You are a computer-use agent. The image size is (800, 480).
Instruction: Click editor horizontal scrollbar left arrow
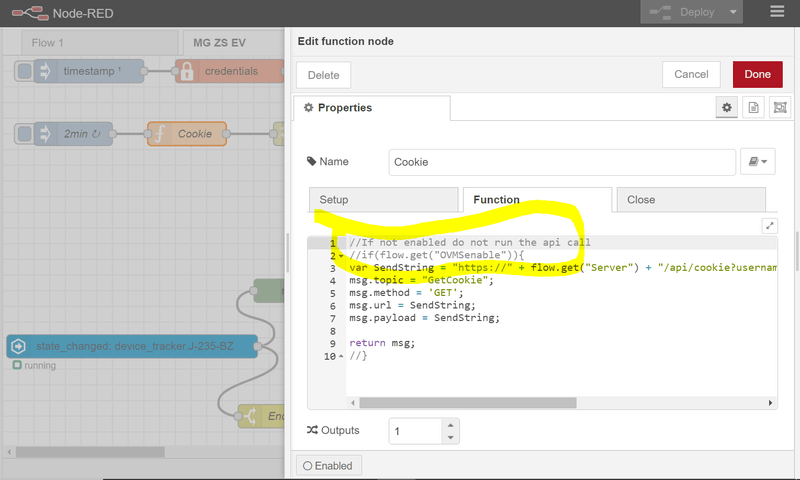point(353,403)
